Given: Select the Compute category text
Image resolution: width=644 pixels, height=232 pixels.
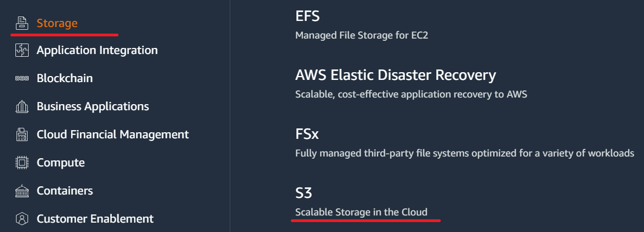Looking at the screenshot, I should pyautogui.click(x=61, y=163).
